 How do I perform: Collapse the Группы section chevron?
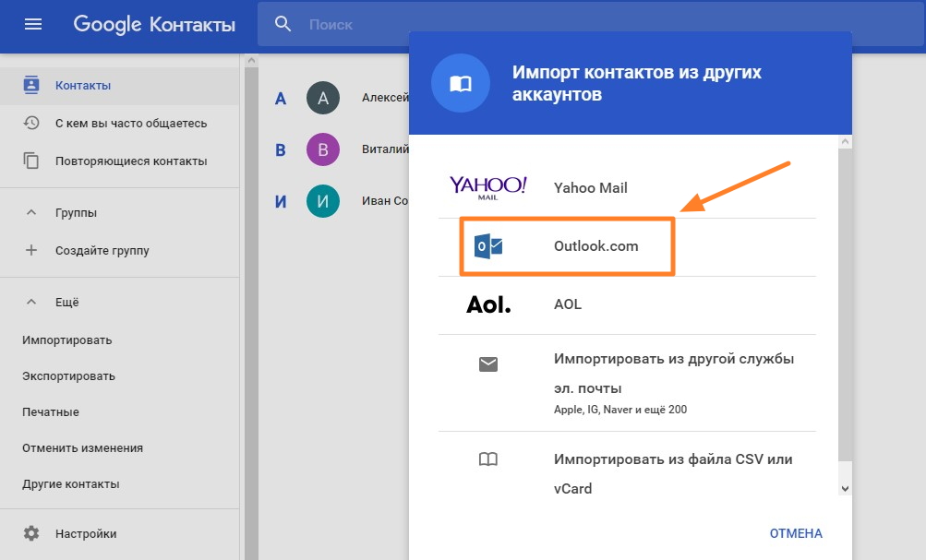click(31, 213)
